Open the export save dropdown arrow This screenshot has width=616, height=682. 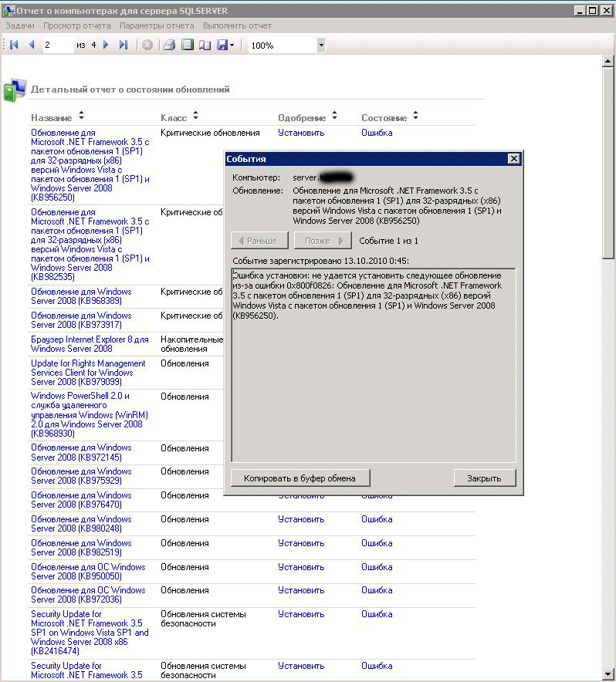pos(232,46)
